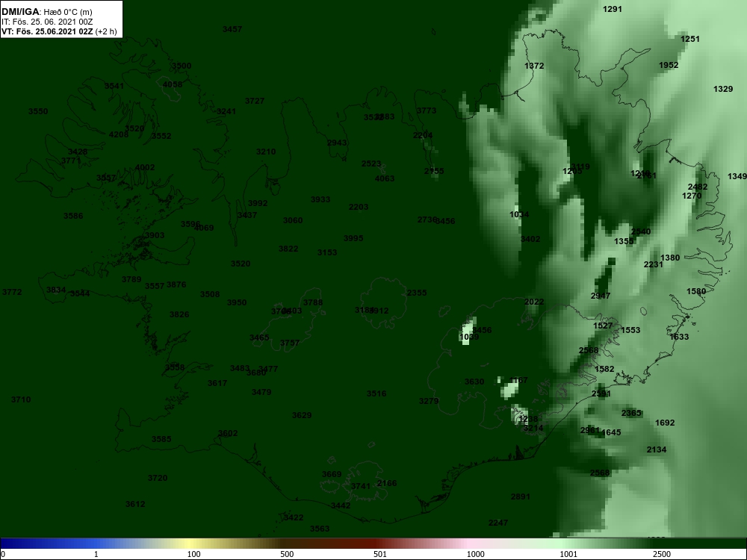Click the 3950 height label
This screenshot has width=747, height=560.
(237, 303)
